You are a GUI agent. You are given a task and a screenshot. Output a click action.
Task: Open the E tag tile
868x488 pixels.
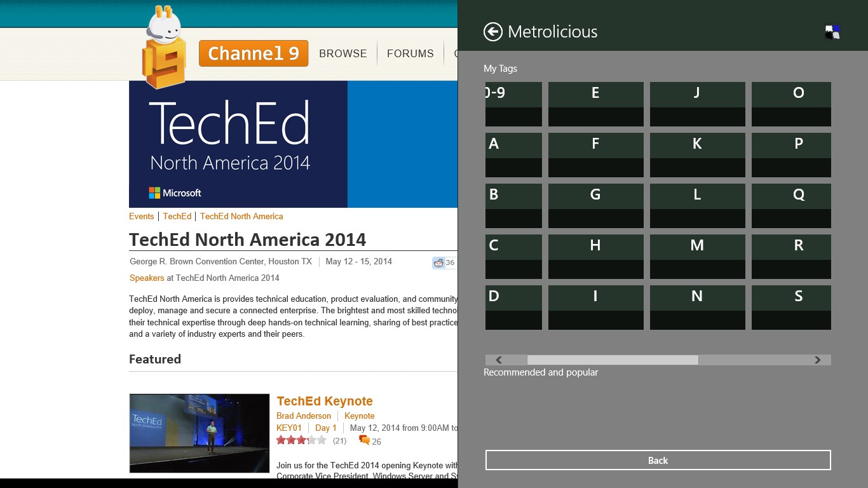[x=596, y=104]
